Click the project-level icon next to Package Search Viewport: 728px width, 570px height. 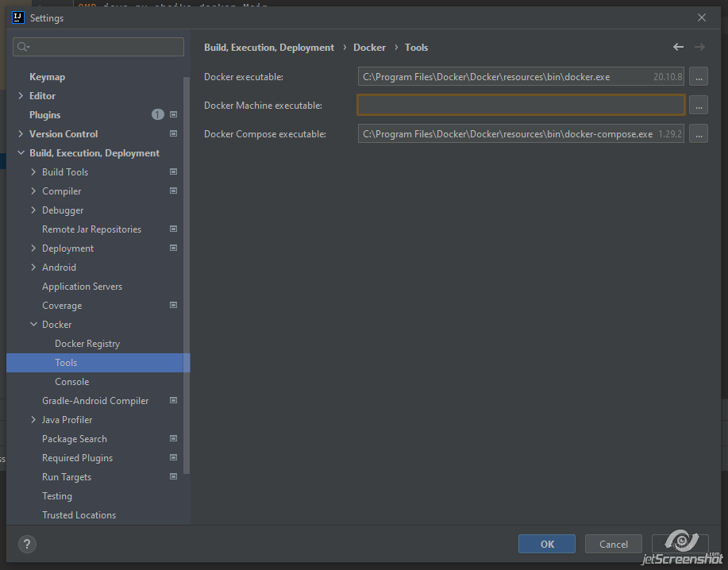pos(173,438)
